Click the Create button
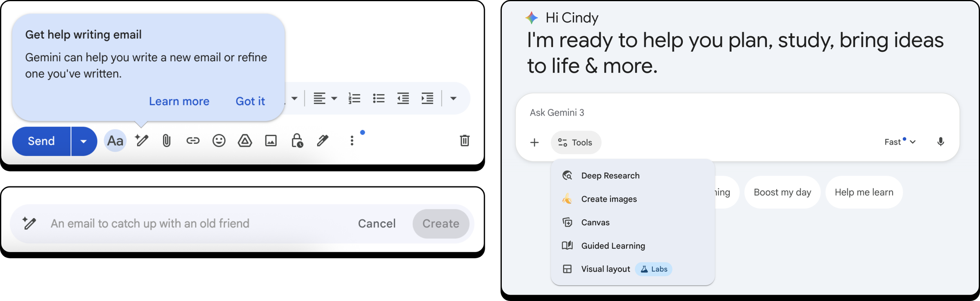This screenshot has width=980, height=301. 441,224
